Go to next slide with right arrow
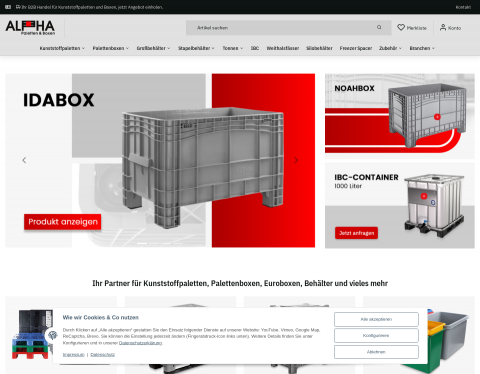This screenshot has height=374, width=480. (296, 160)
